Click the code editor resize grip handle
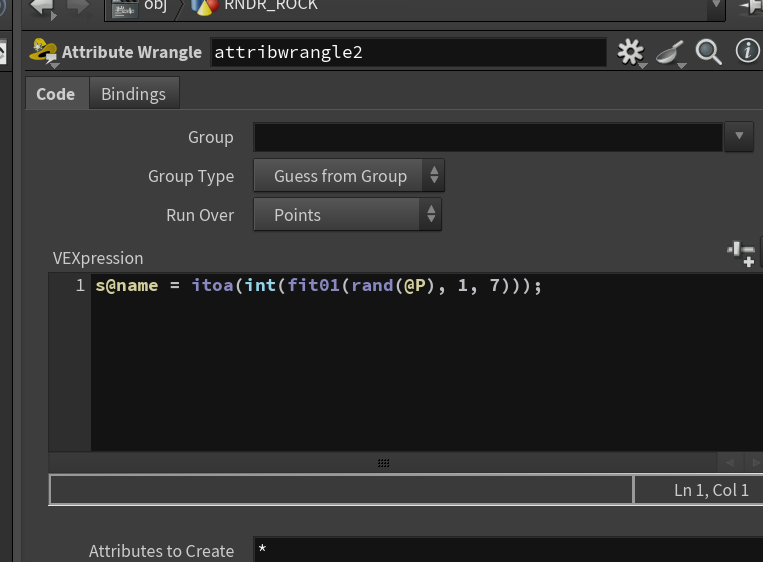This screenshot has height=562, width=763. click(x=383, y=463)
